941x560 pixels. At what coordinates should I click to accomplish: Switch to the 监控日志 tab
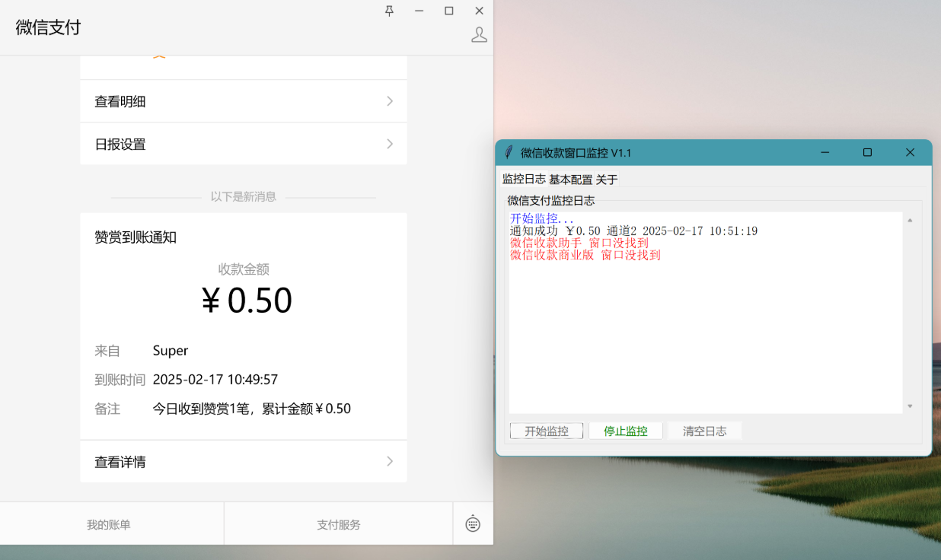tap(524, 180)
